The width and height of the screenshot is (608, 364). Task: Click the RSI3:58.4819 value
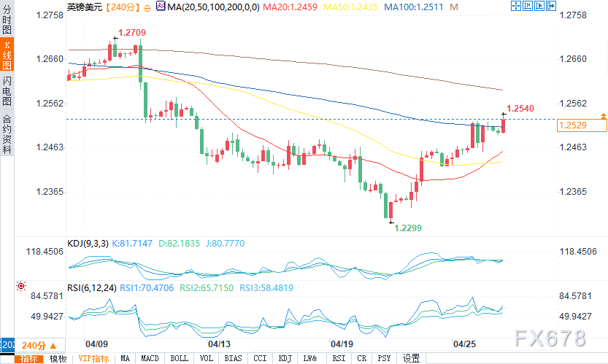click(266, 288)
